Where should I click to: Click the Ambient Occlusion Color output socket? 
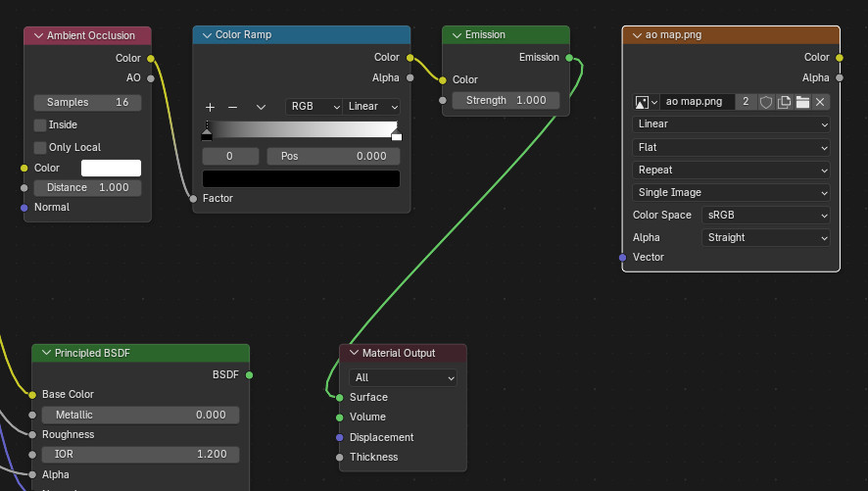(x=151, y=59)
